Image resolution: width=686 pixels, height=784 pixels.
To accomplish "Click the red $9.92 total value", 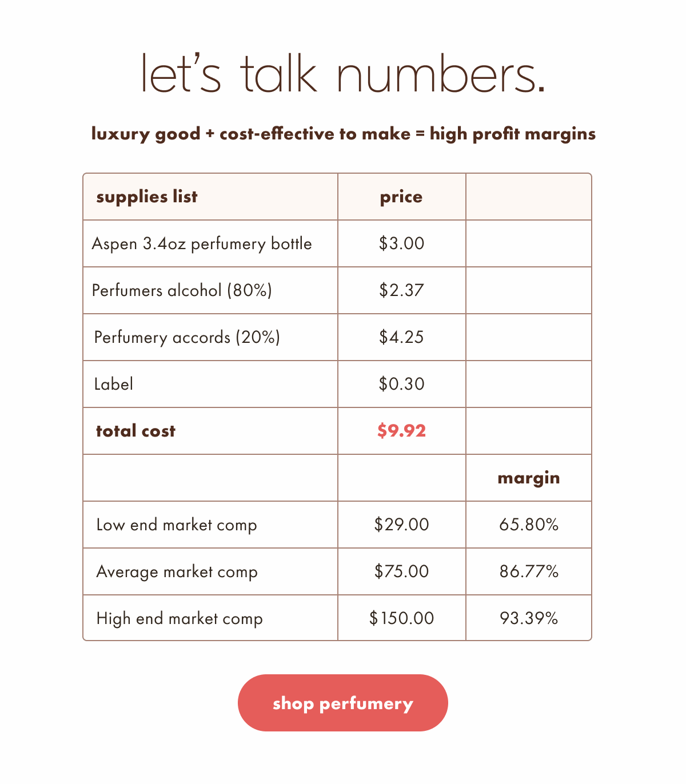I will pyautogui.click(x=401, y=431).
